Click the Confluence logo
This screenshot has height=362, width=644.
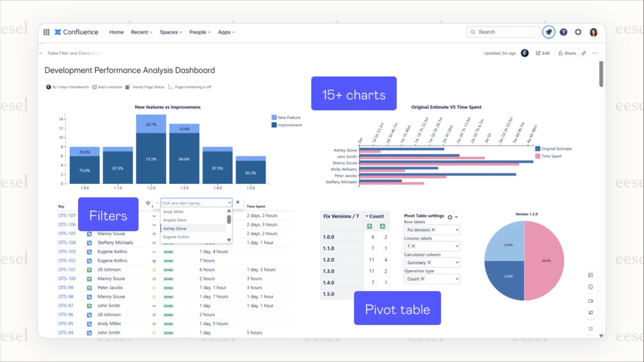pyautogui.click(x=76, y=32)
